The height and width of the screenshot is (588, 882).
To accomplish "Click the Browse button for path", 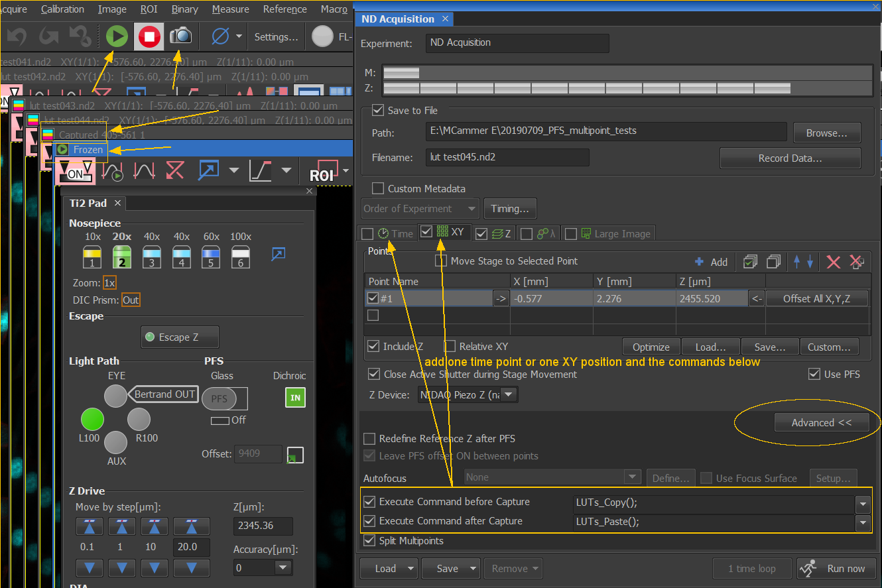I will point(826,133).
